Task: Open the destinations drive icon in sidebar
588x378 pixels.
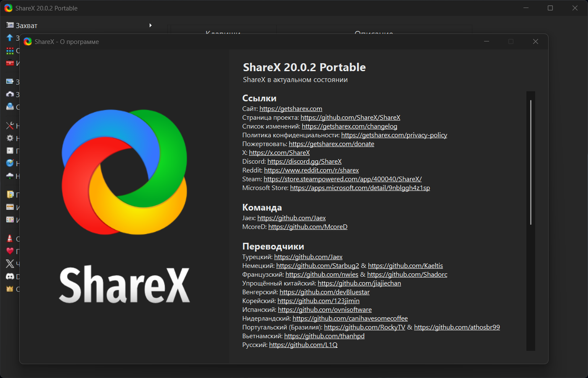Action: tap(10, 107)
